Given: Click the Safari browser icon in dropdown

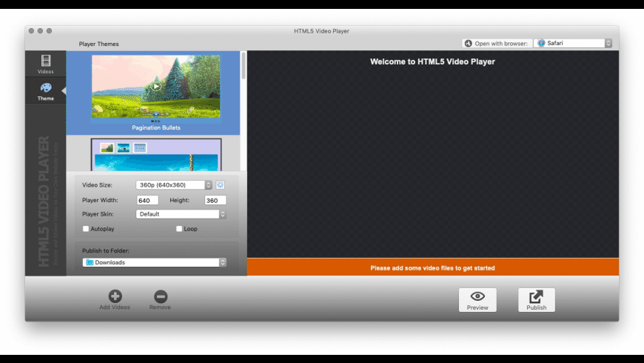Looking at the screenshot, I should coord(541,43).
